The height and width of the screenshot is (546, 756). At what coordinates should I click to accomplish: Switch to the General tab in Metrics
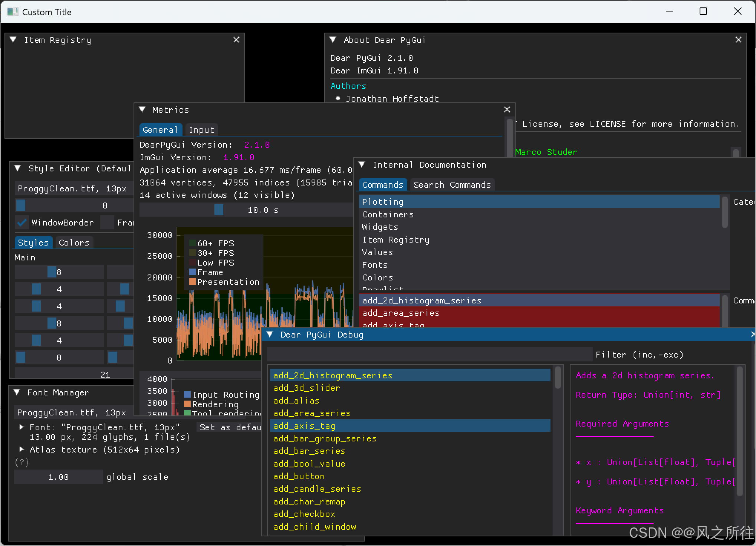coord(160,130)
